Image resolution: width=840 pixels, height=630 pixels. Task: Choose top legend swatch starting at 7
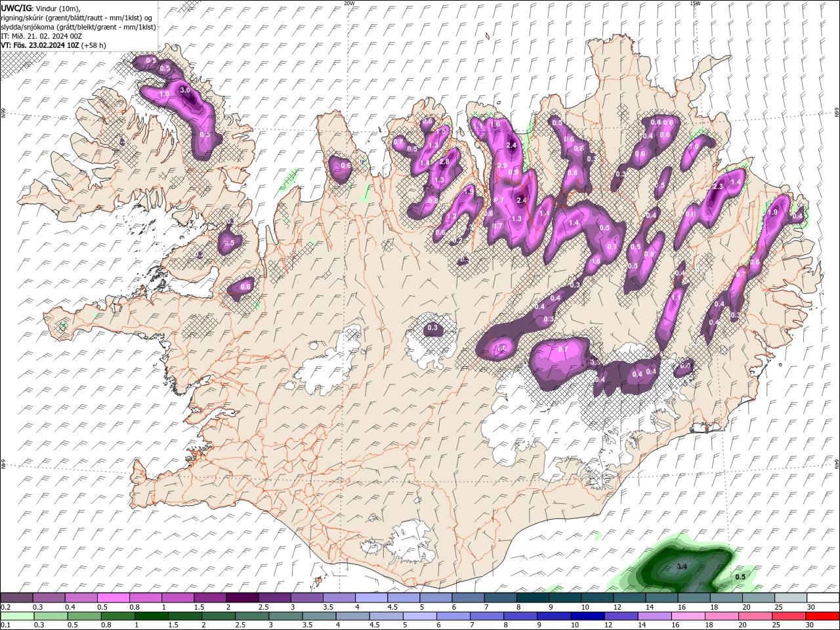point(501,598)
